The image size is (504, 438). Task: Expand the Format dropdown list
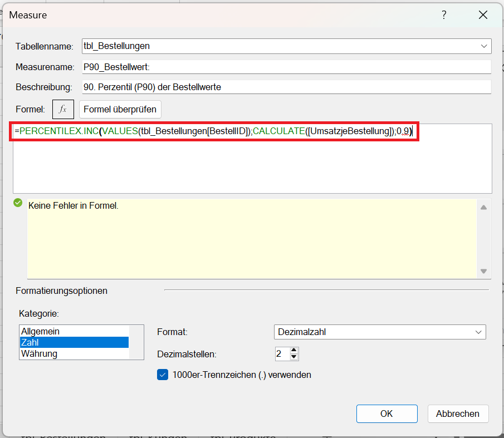click(x=478, y=332)
